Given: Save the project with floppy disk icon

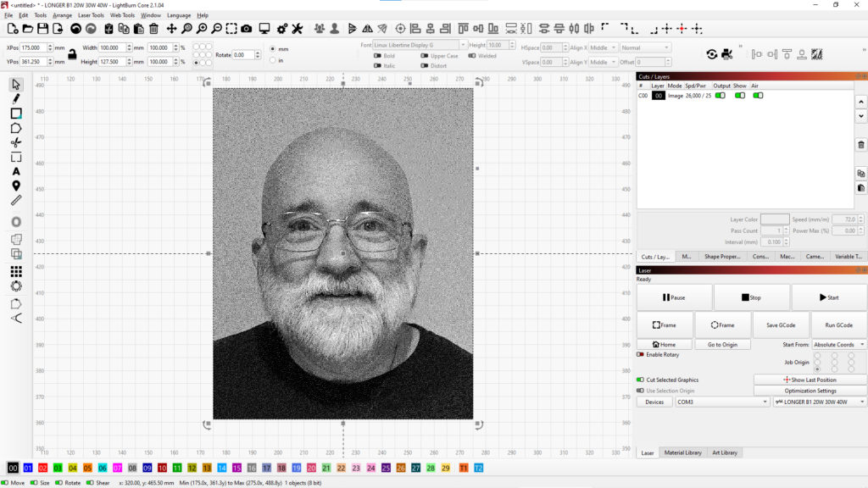Looking at the screenshot, I should [x=42, y=29].
